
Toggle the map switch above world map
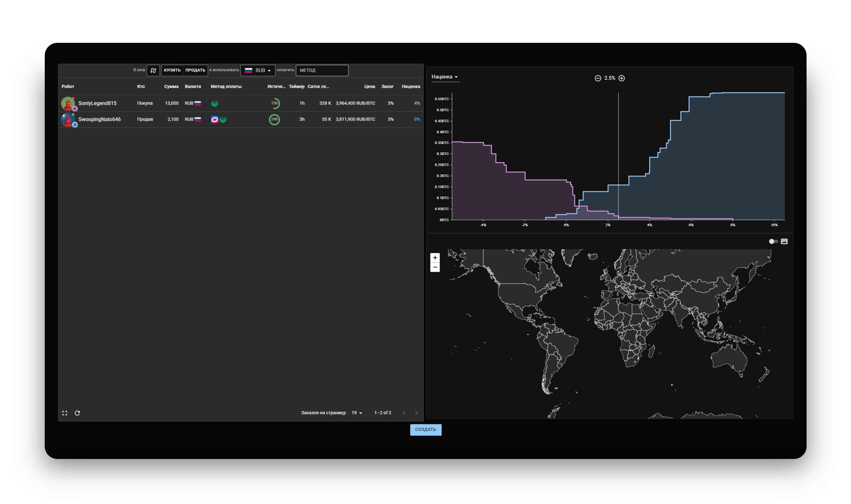point(773,242)
